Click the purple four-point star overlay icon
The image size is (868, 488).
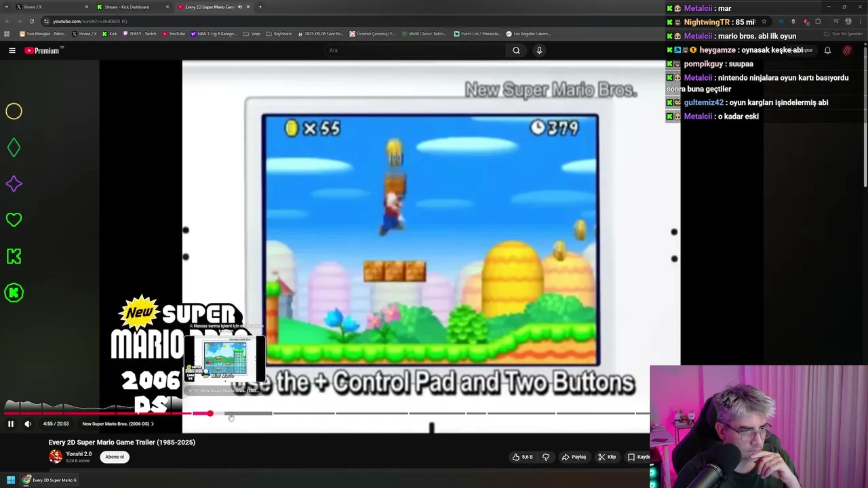click(14, 184)
